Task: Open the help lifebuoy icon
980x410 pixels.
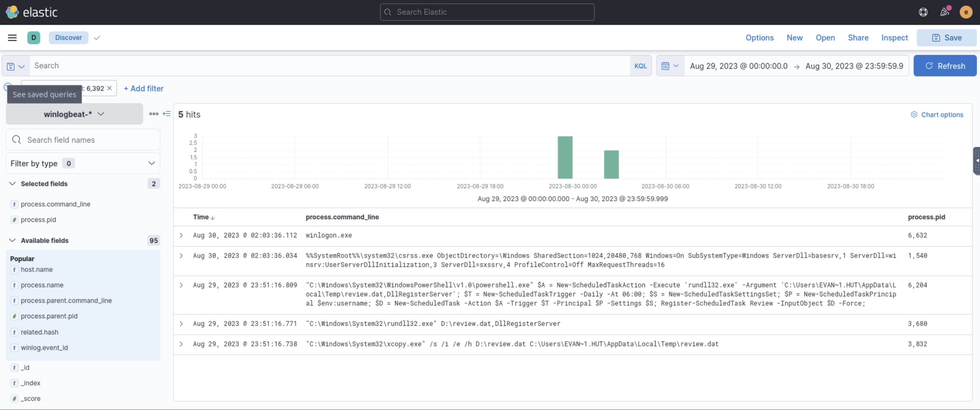Action: [x=923, y=12]
